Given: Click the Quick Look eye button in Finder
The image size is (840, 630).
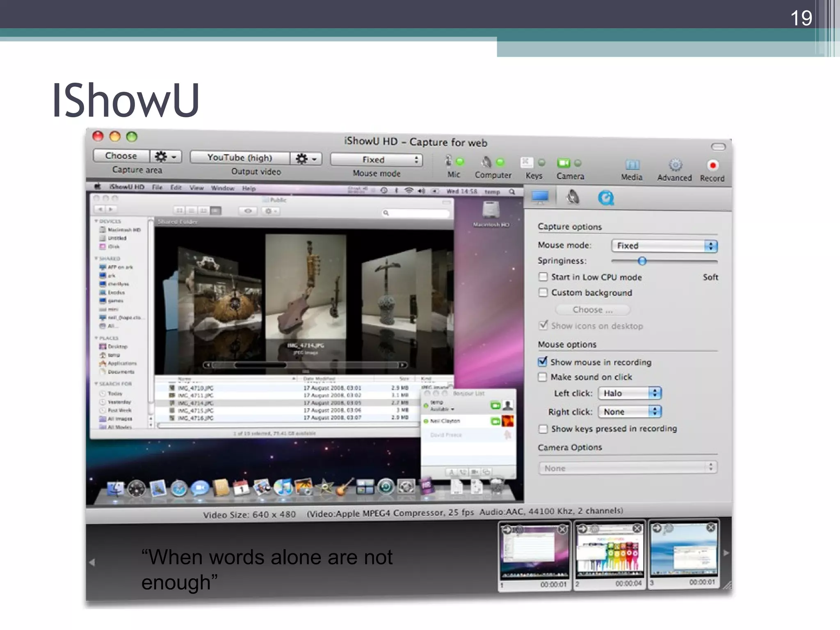Looking at the screenshot, I should 248,211.
